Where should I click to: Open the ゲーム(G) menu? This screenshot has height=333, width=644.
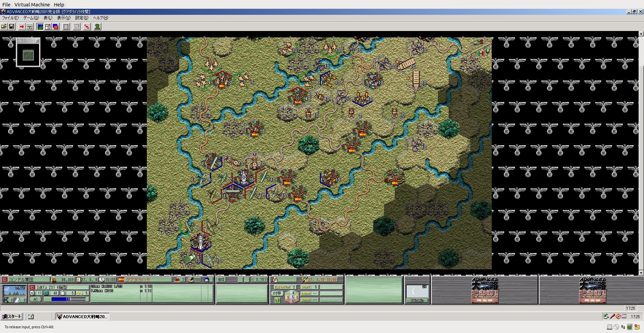point(31,18)
